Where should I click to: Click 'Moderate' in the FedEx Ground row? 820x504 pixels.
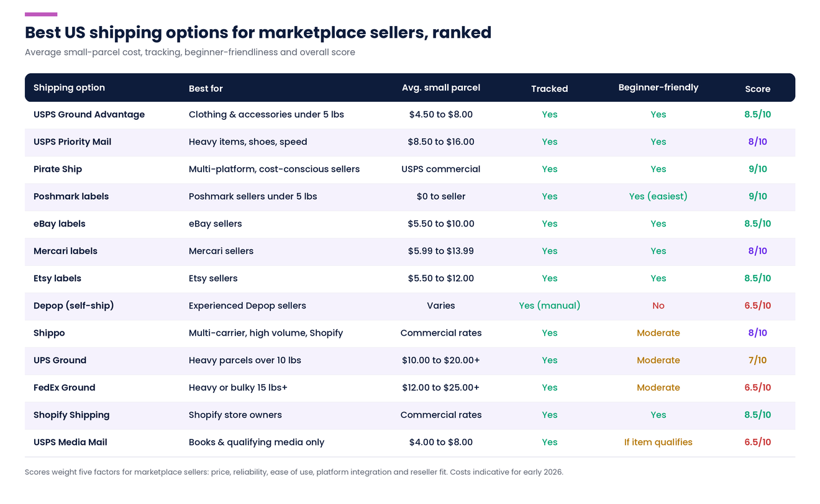pos(658,387)
